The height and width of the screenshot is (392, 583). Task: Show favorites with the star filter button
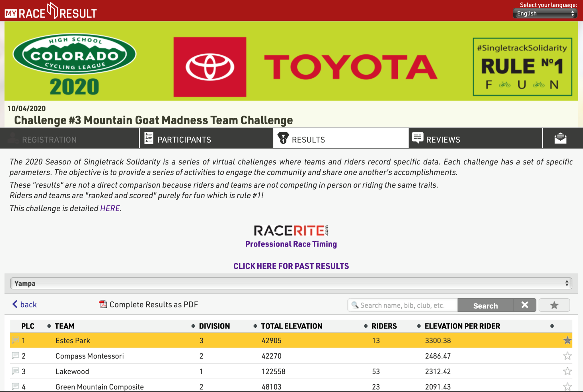coord(554,305)
